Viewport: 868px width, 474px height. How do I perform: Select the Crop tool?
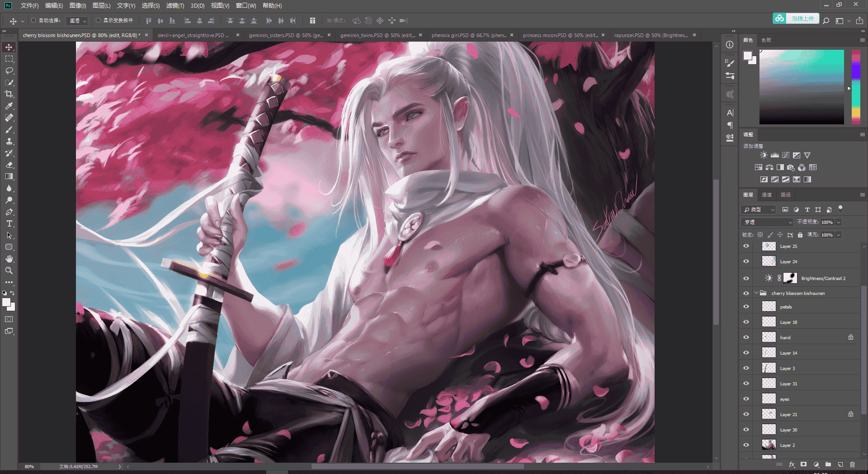click(x=9, y=94)
